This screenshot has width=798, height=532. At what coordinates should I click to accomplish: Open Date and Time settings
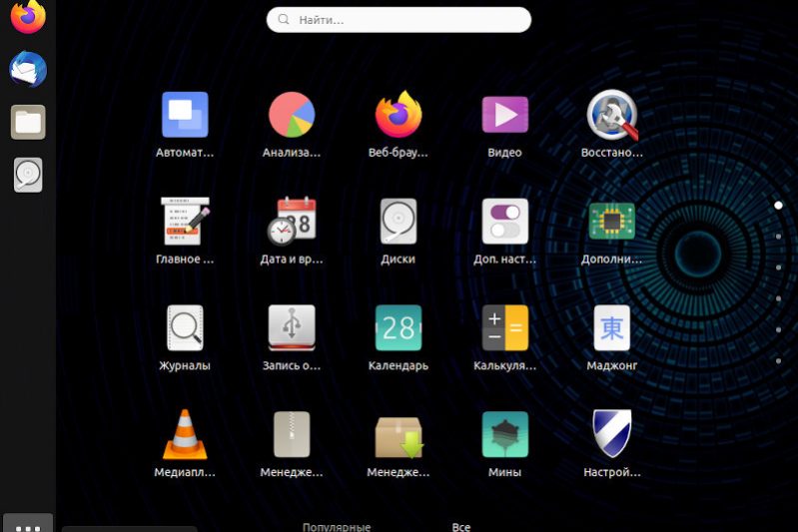(291, 222)
